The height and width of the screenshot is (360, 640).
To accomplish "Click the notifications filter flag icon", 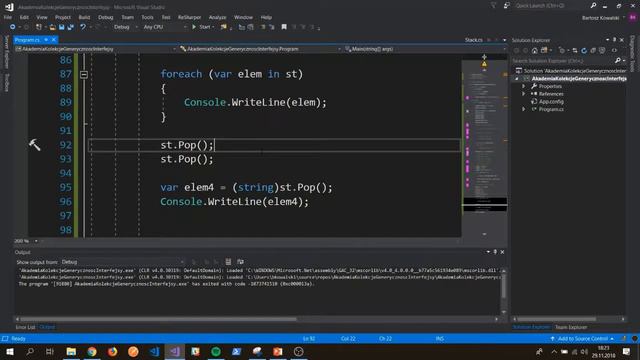I will (493, 6).
